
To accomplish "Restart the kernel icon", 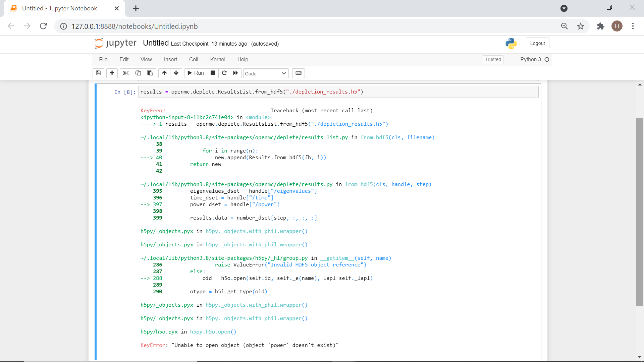I will [x=224, y=73].
